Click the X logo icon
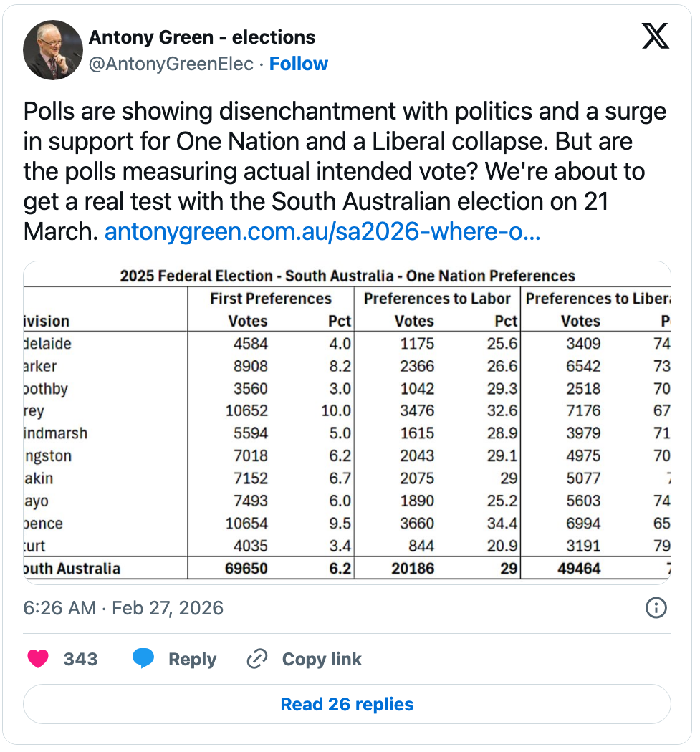This screenshot has height=752, width=700. click(x=655, y=36)
